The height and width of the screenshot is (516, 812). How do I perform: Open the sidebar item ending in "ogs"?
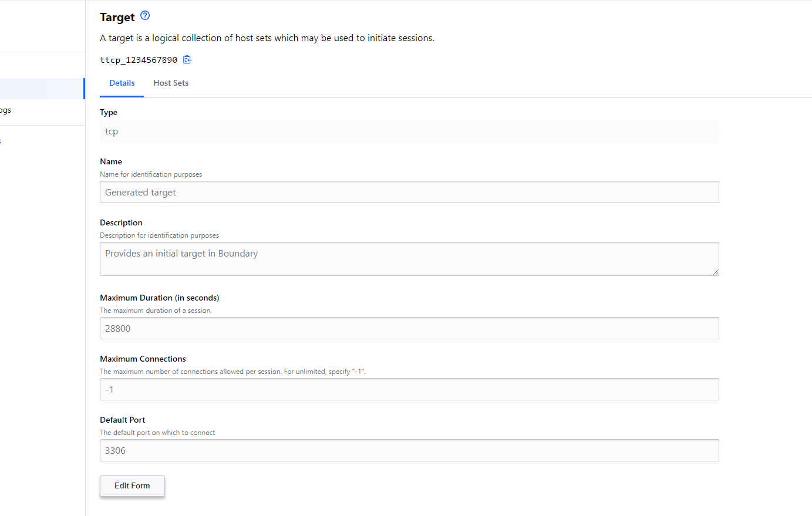point(6,110)
